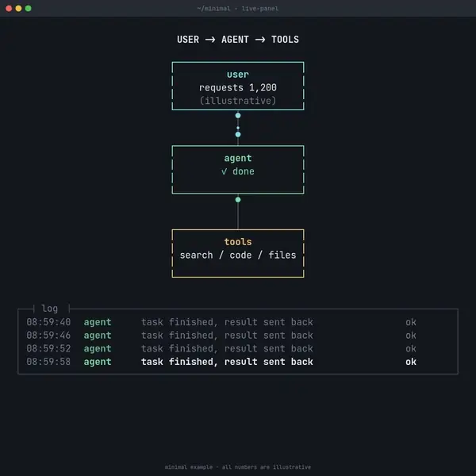Screen dimensions: 476x476
Task: Click the 08:59:46 'task finished' message
Action: click(x=227, y=336)
